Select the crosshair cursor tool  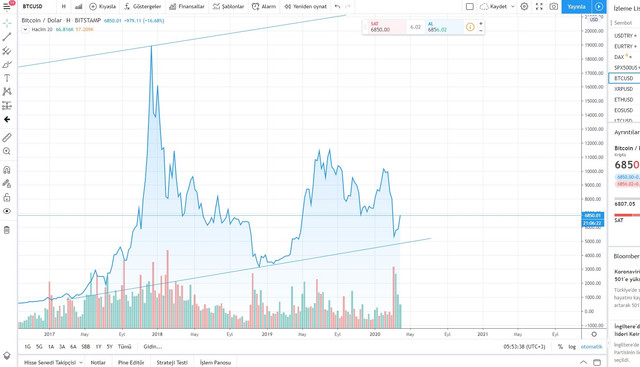click(7, 23)
